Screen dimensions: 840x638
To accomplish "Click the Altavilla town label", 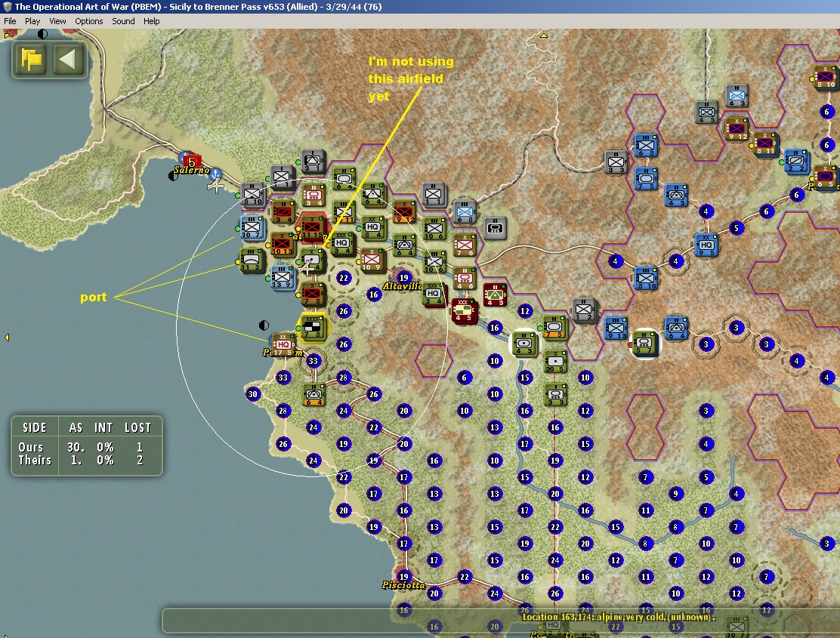I will 402,286.
